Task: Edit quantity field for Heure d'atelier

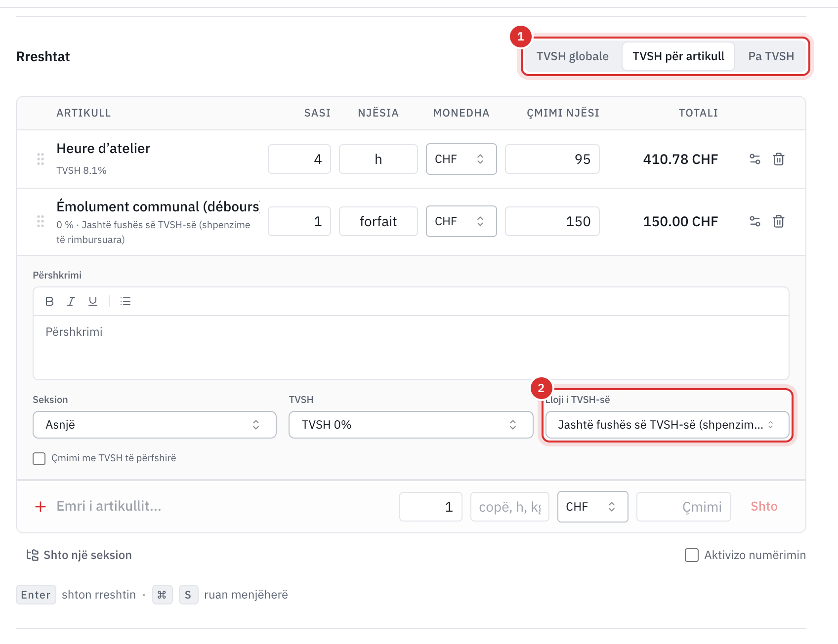Action: click(x=299, y=159)
